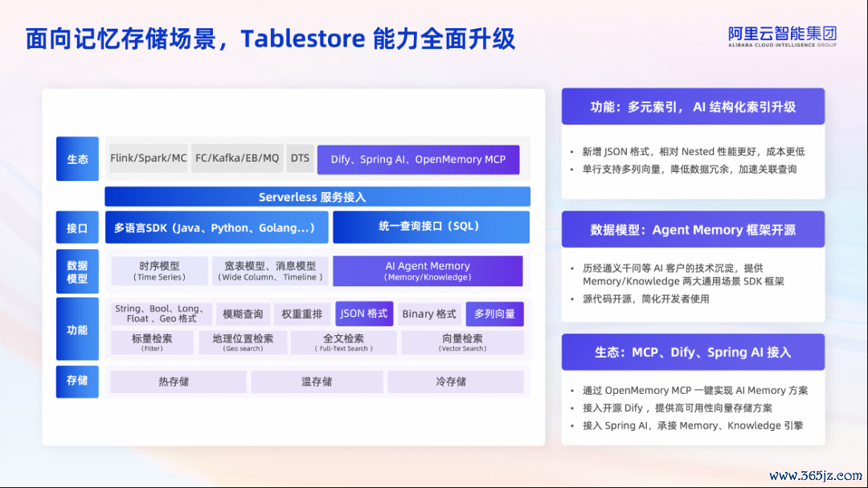Click Dify、Spring AI、OpenMemory MCP box
This screenshot has height=488, width=868.
click(419, 159)
